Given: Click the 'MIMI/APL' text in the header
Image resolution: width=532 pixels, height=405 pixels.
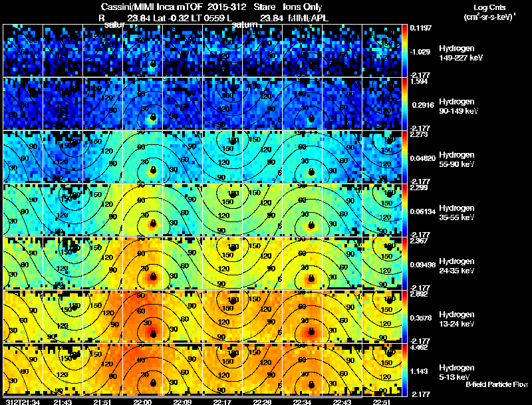Looking at the screenshot, I should pyautogui.click(x=308, y=18).
